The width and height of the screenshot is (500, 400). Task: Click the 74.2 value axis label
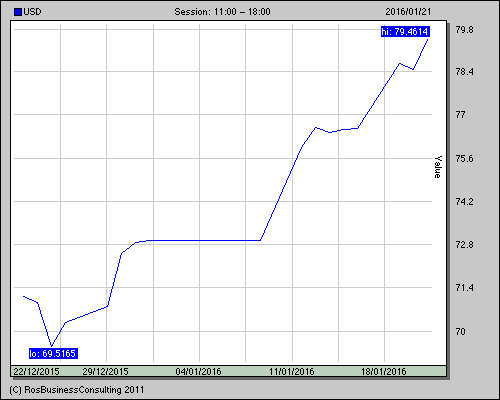coord(464,202)
